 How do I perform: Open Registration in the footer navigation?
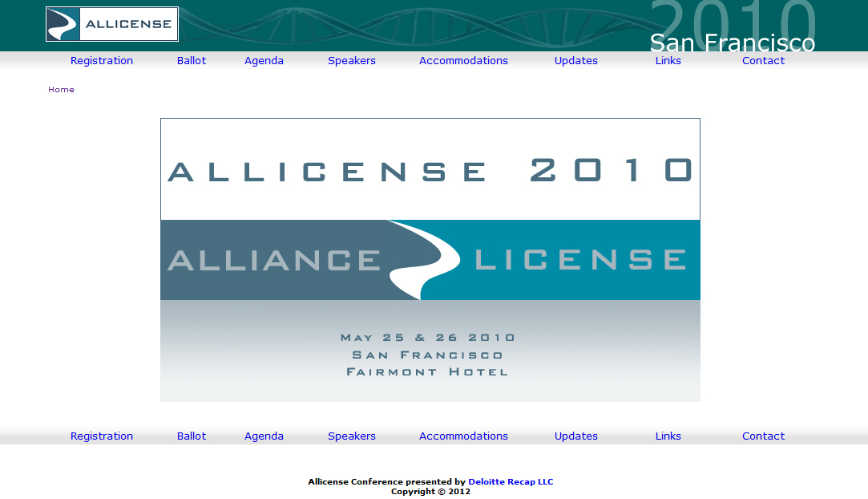pos(102,436)
